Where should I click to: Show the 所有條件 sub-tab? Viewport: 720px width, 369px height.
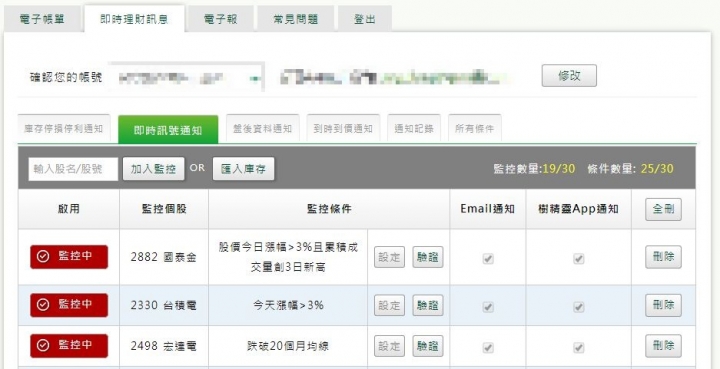pos(474,129)
